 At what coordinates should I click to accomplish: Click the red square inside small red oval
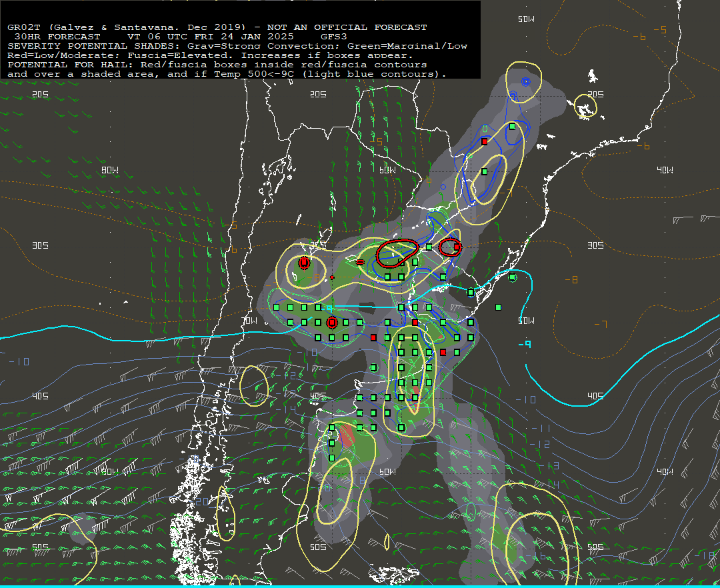[457, 247]
